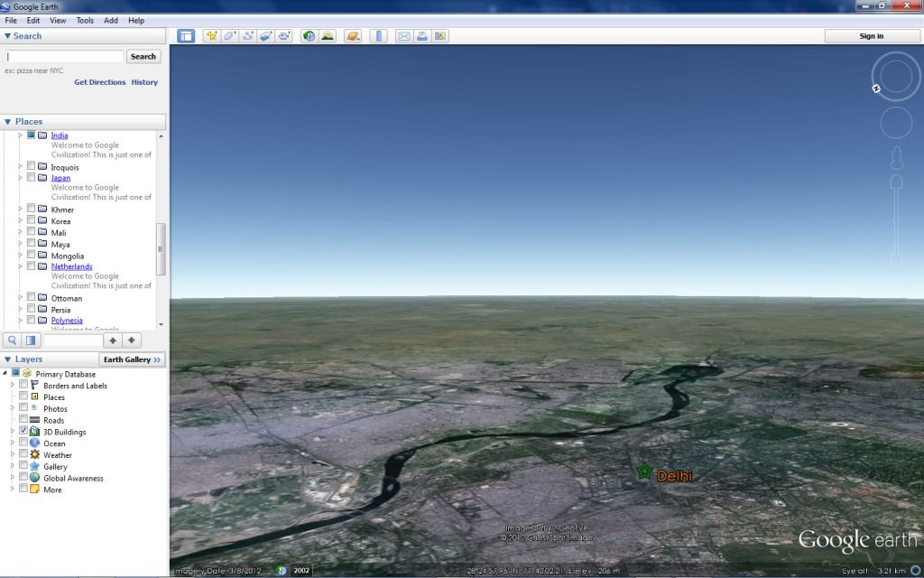Switch between Earth, Sky and planets
This screenshot has height=578, width=924.
(353, 36)
